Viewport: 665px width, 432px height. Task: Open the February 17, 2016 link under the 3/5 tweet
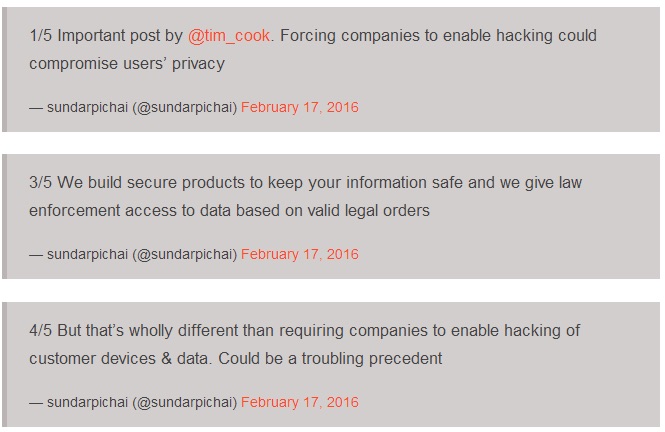pos(300,254)
